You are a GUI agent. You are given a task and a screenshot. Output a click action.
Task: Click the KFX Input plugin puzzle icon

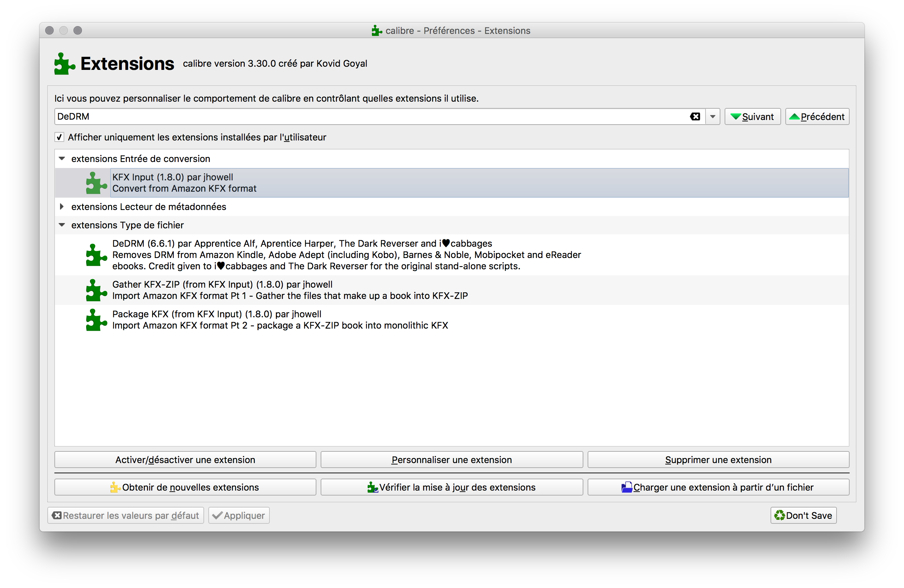pyautogui.click(x=96, y=183)
